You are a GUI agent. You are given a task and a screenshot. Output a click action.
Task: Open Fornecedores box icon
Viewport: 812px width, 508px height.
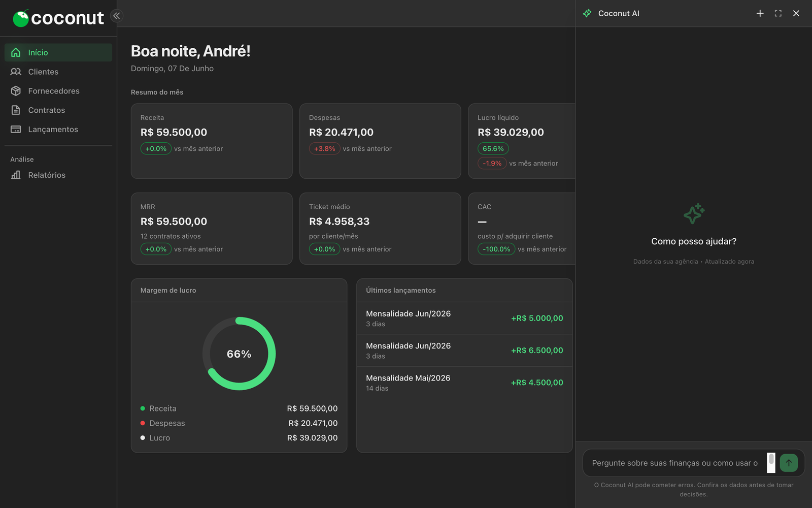16,91
